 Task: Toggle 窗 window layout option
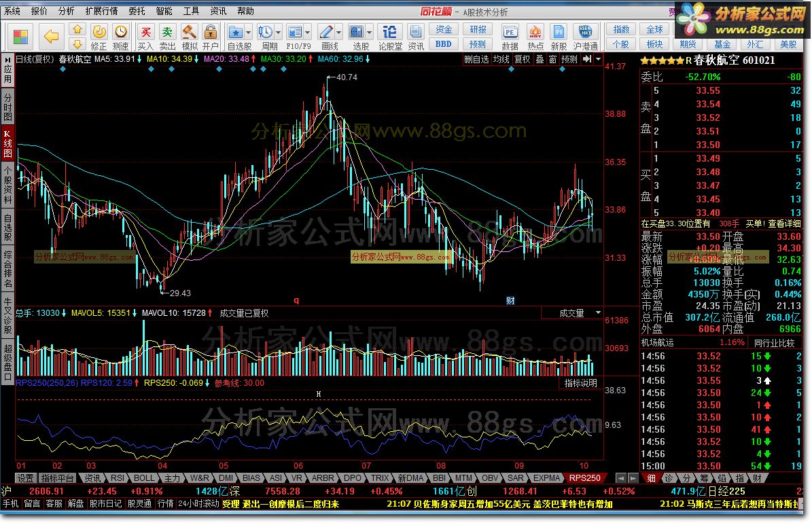(552, 60)
